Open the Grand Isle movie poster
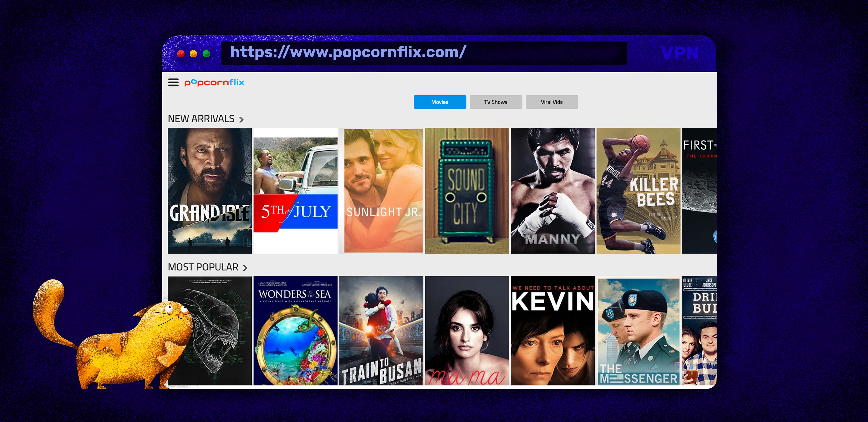The width and height of the screenshot is (868, 422). click(210, 191)
